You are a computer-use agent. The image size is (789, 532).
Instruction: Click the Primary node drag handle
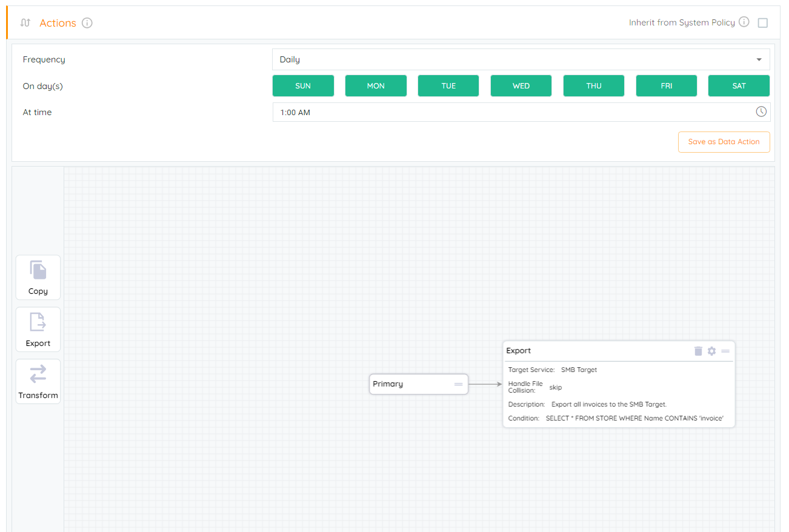[459, 384]
